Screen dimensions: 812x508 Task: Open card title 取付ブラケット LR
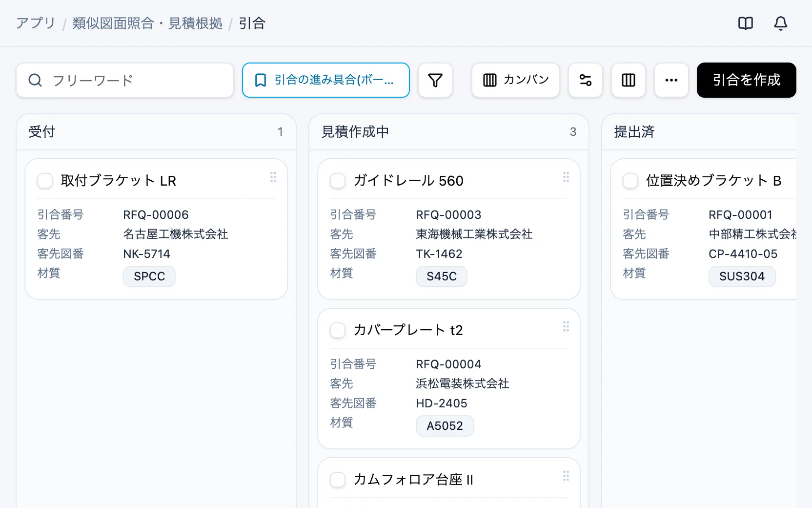click(119, 181)
